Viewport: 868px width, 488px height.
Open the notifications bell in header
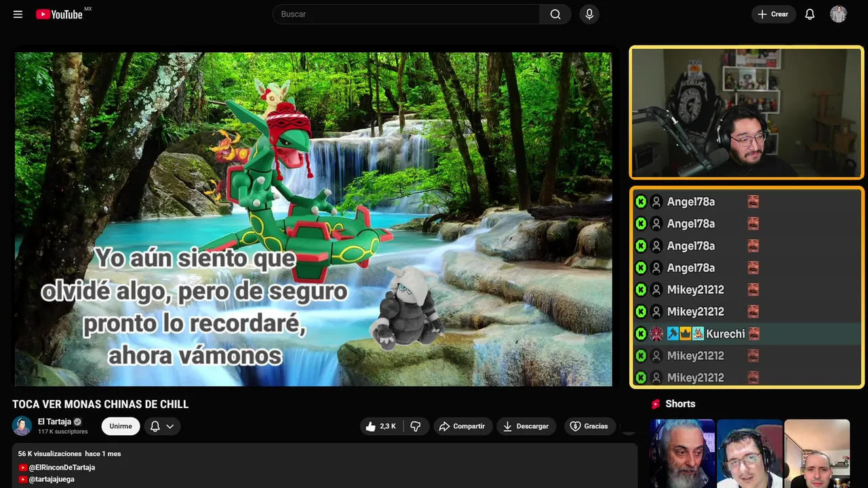point(810,14)
